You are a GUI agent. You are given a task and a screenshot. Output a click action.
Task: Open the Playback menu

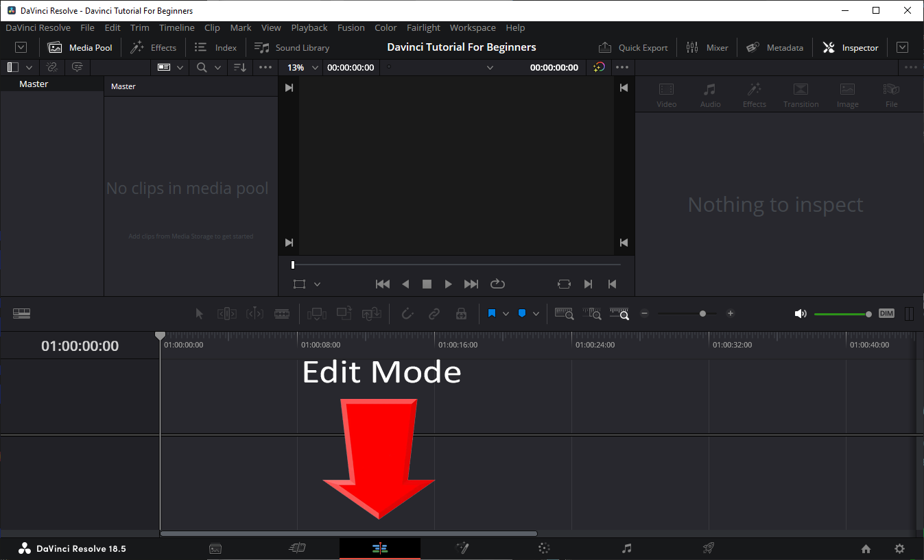coord(309,27)
